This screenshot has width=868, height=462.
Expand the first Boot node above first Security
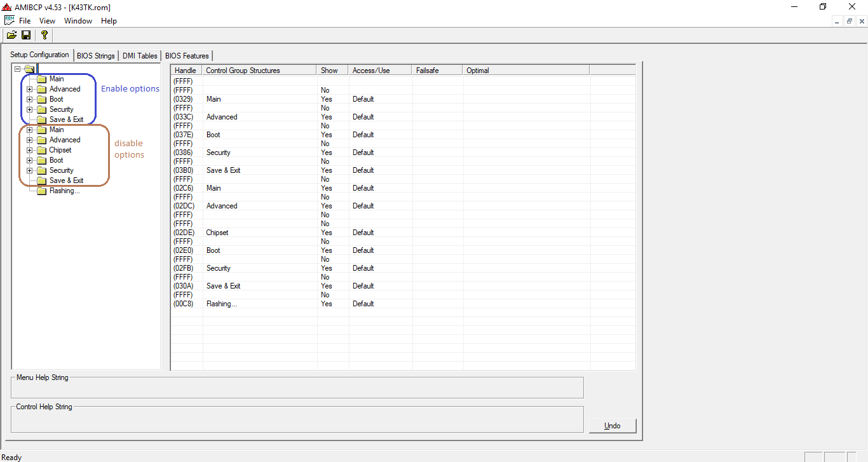point(29,99)
